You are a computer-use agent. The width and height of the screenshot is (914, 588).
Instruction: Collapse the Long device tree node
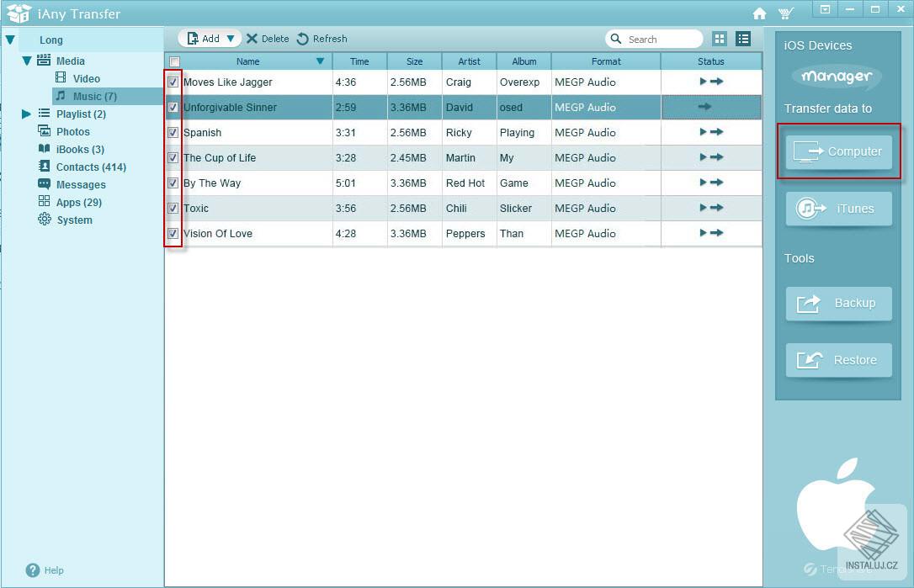pyautogui.click(x=10, y=40)
